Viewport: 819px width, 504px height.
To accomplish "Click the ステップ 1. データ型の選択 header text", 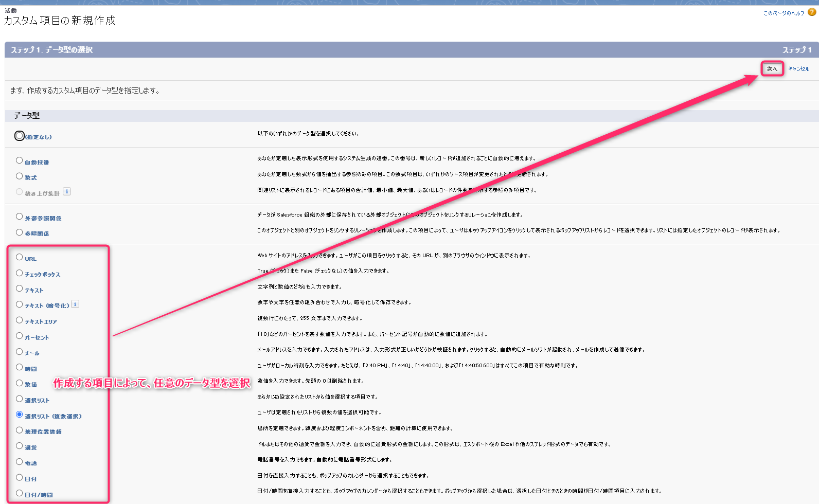I will point(52,50).
